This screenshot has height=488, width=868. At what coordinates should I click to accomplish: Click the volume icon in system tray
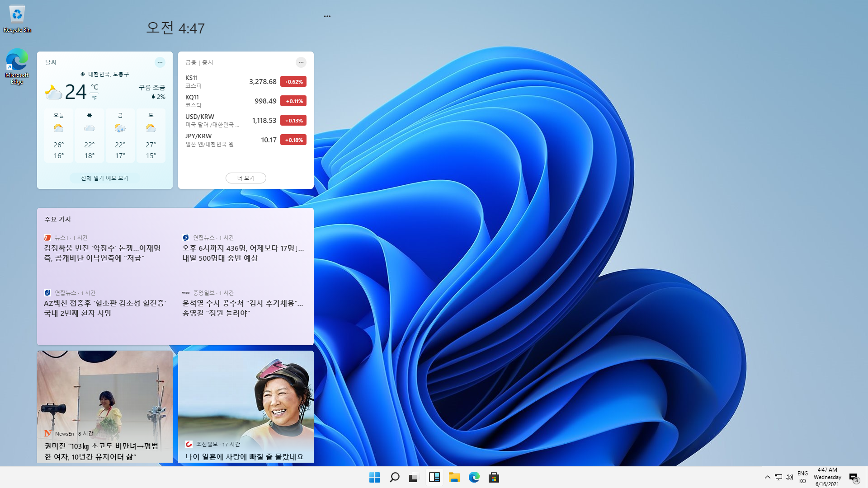789,477
